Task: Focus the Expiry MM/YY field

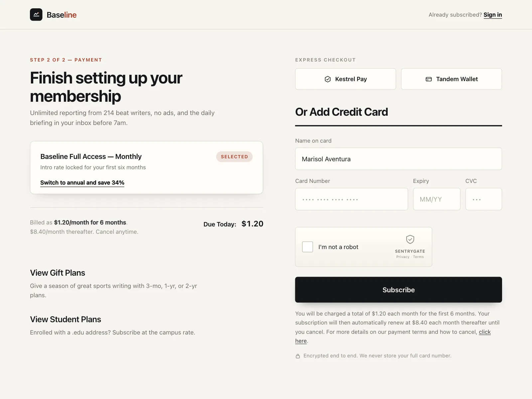Action: [437, 199]
